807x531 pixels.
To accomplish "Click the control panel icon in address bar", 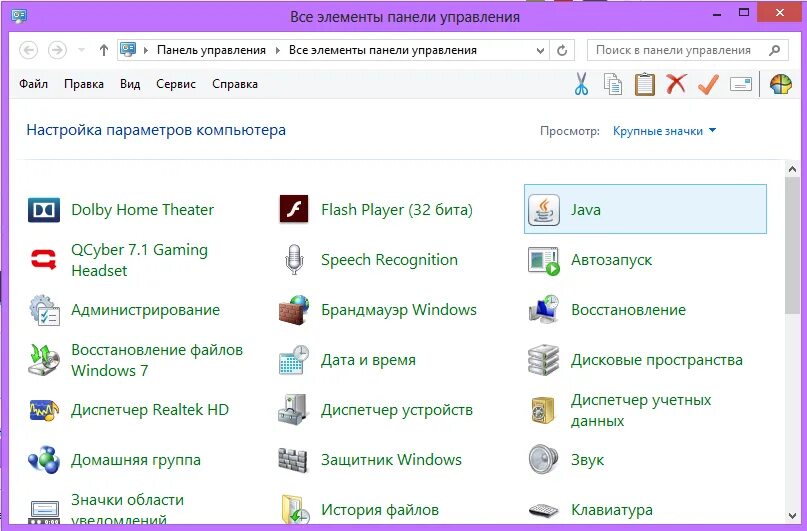I will pyautogui.click(x=128, y=49).
